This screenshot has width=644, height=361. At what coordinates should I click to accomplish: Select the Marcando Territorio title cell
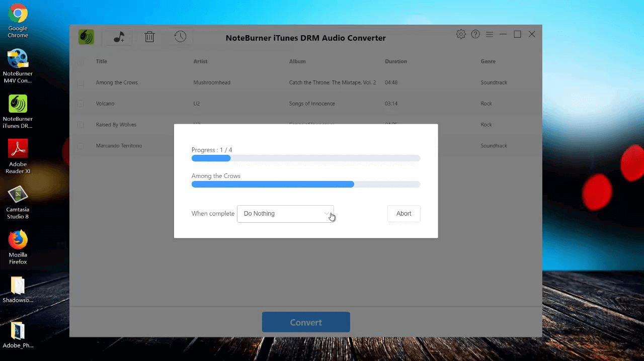click(x=119, y=146)
